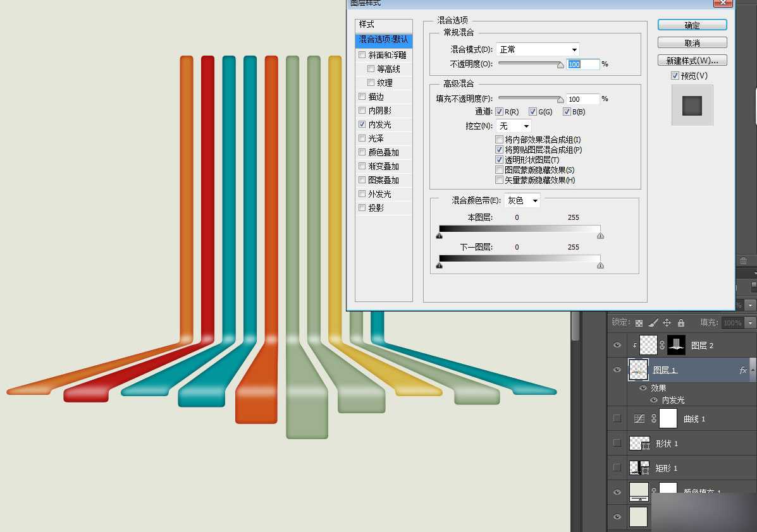Click 确定 button
The width and height of the screenshot is (757, 532).
point(692,25)
